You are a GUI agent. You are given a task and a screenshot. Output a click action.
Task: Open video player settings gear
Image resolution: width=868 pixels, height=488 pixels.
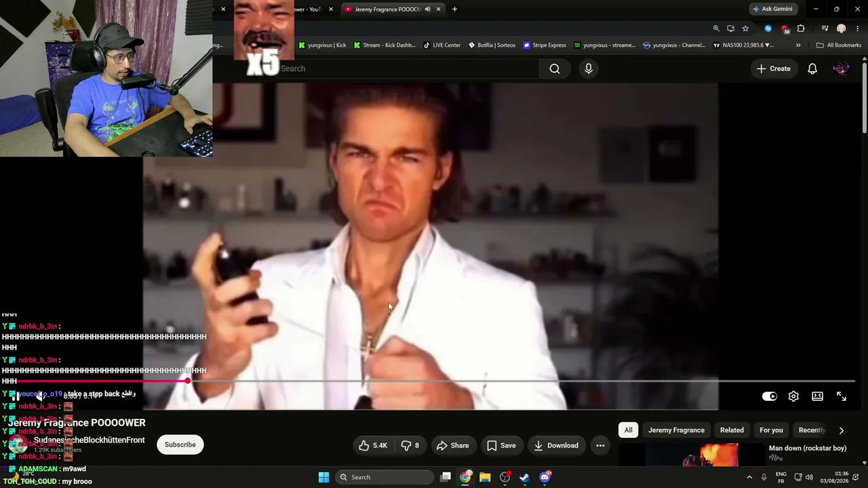793,396
